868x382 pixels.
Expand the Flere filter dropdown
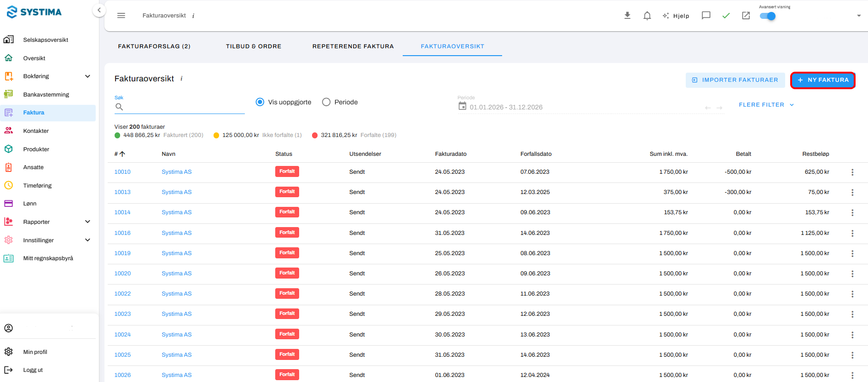[x=766, y=105]
